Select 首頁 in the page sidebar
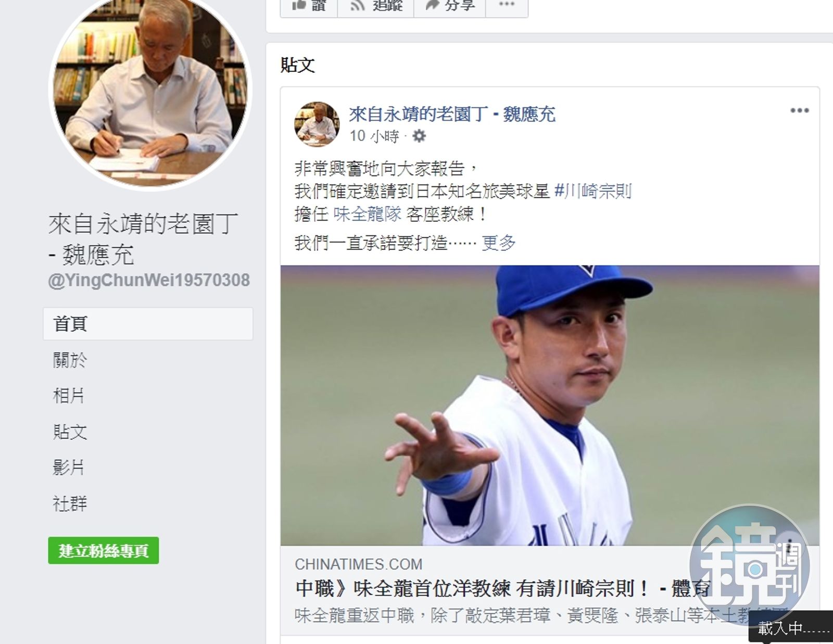Viewport: 833px width, 644px height. pos(148,324)
